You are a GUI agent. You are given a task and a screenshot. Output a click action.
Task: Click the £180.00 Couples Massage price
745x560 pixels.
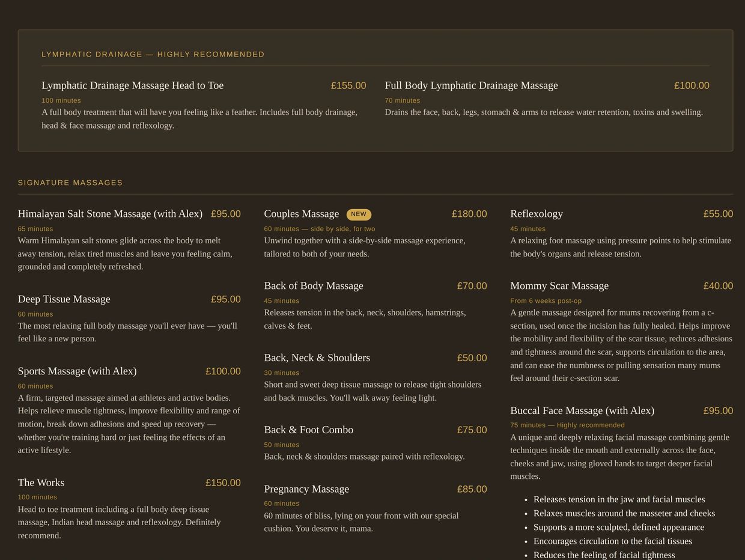(x=469, y=214)
